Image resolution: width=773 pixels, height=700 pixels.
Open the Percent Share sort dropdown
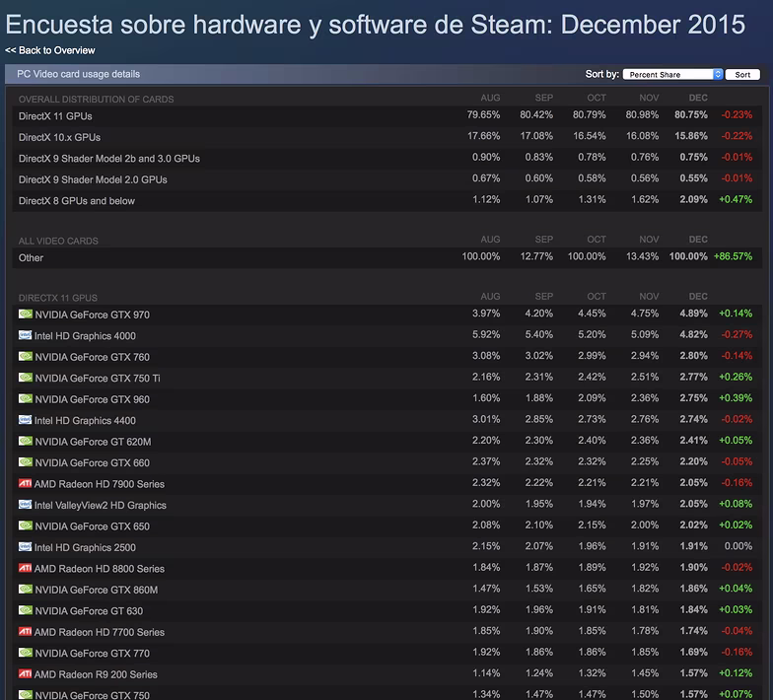[672, 75]
